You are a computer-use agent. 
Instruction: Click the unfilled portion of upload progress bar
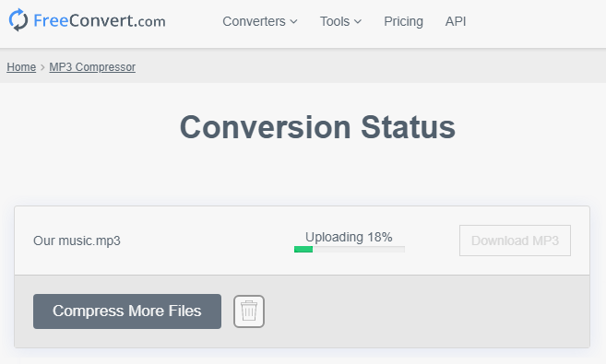click(x=359, y=250)
